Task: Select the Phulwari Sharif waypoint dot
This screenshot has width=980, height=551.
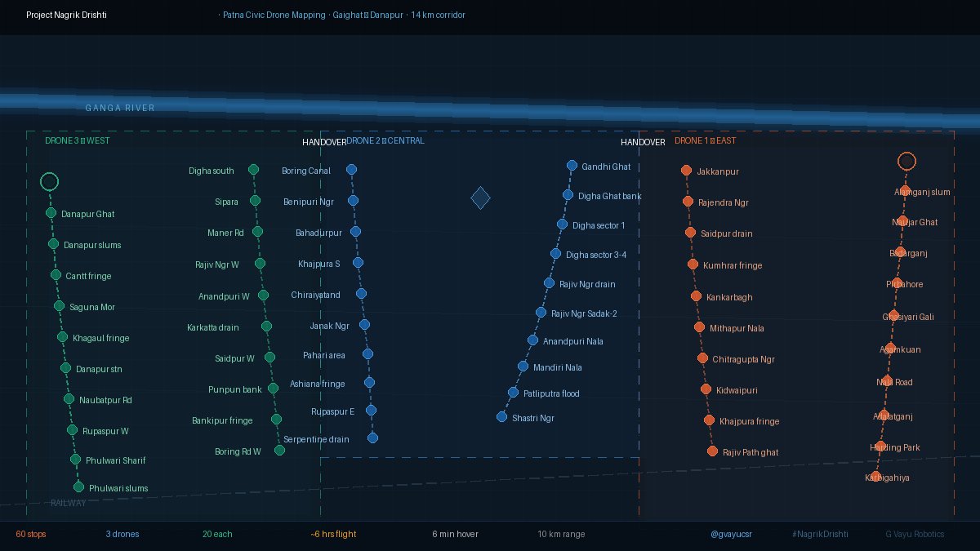Action: [75, 460]
